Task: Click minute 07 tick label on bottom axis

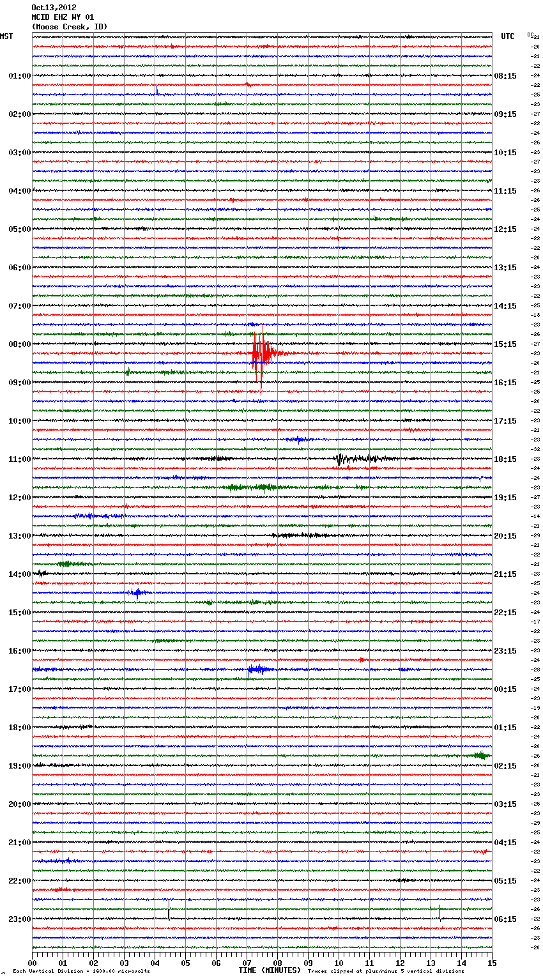Action: point(247,963)
